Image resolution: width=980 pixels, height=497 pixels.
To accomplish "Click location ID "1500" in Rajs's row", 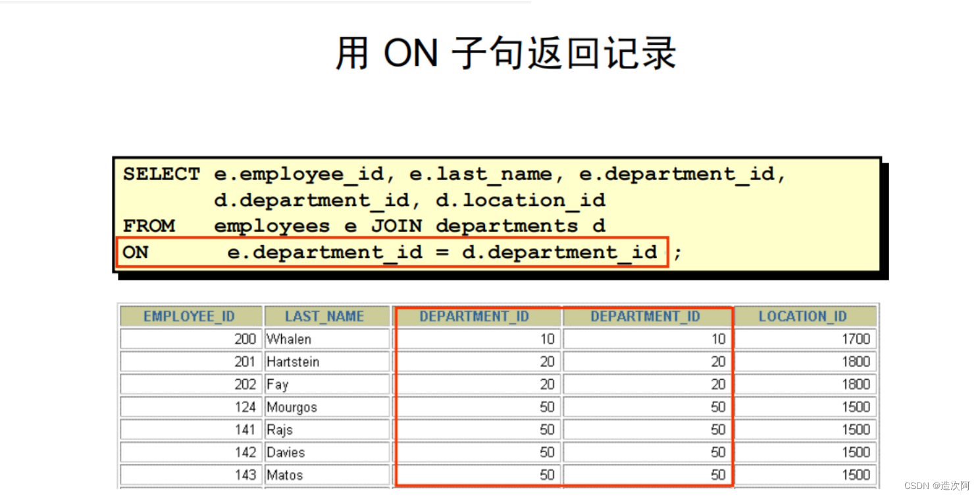I will [806, 429].
